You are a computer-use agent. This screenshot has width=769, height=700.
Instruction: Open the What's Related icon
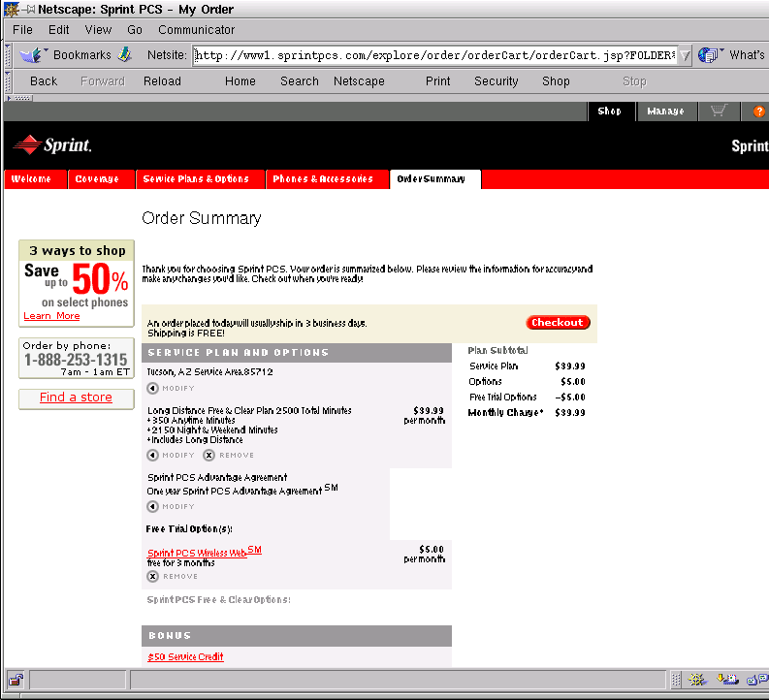pyautogui.click(x=709, y=55)
